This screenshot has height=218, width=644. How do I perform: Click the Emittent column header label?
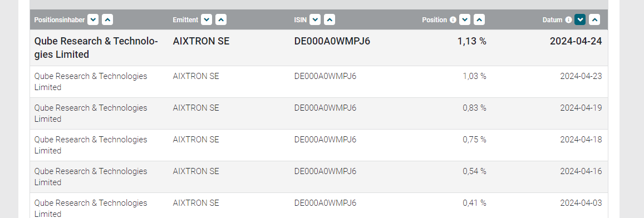186,19
